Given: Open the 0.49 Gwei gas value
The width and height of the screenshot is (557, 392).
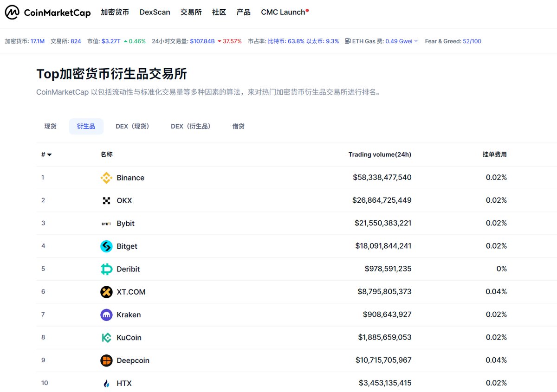Looking at the screenshot, I should click(399, 41).
